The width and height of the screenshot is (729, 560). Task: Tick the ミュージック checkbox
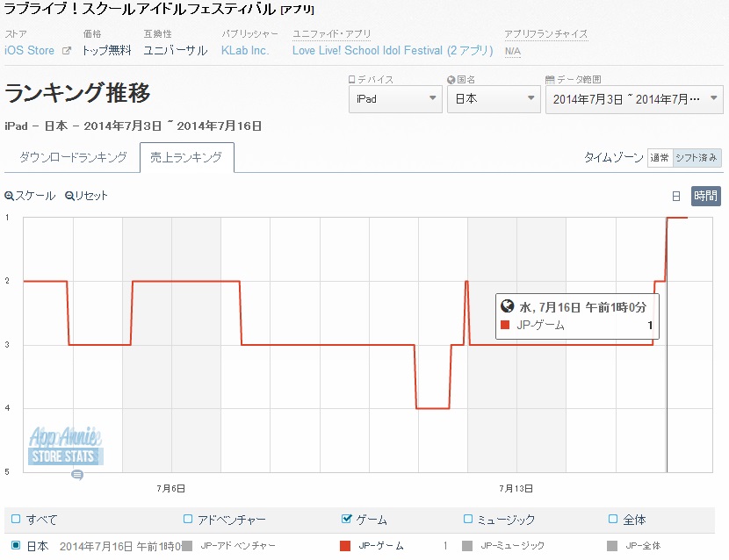468,519
